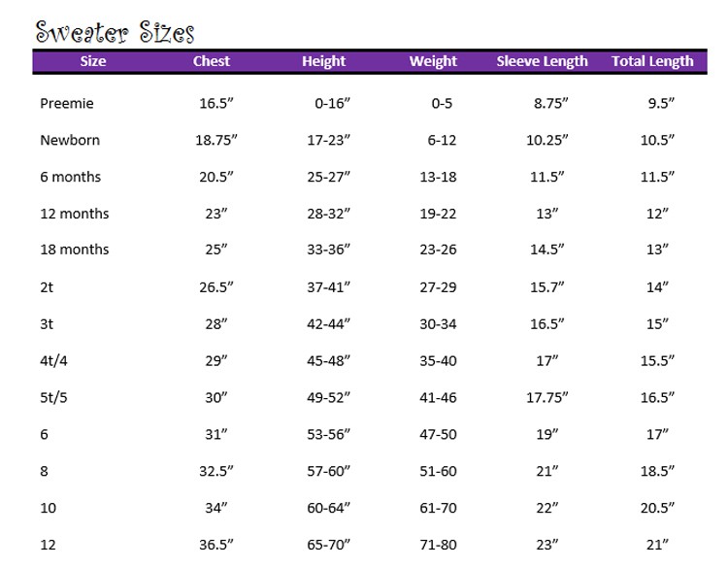Viewport: 728px width, 567px height.
Task: Click the Sweater Sizes title
Action: pyautogui.click(x=115, y=32)
